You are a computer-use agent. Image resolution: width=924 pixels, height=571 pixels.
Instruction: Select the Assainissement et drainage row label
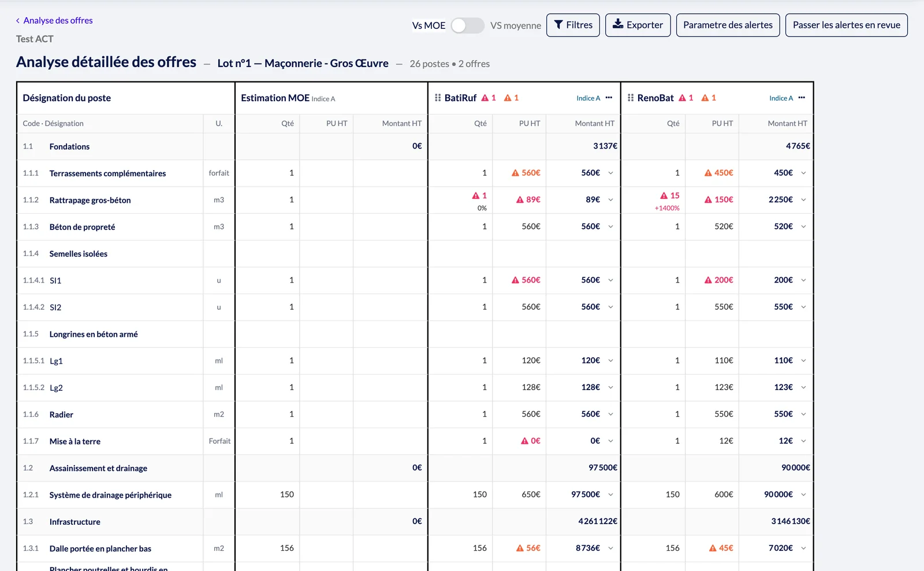coord(98,468)
